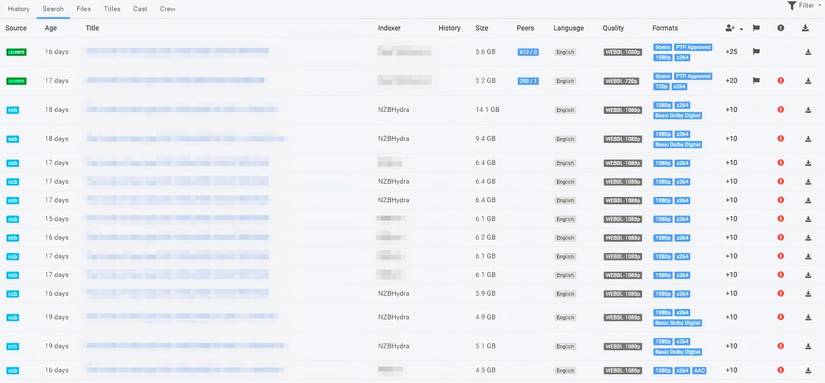Click download icon on 5.9 GB row

point(808,294)
